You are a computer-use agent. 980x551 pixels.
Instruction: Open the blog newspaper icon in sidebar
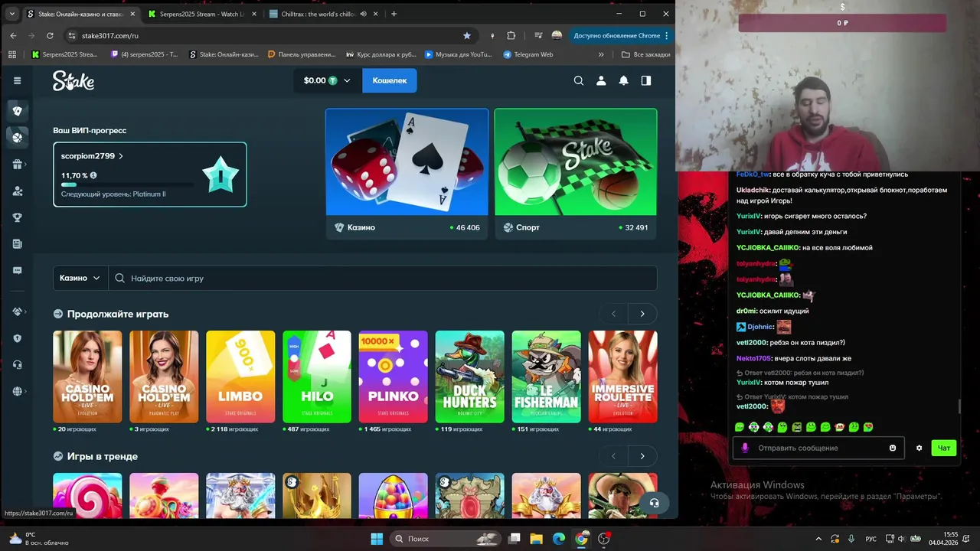[x=18, y=244]
